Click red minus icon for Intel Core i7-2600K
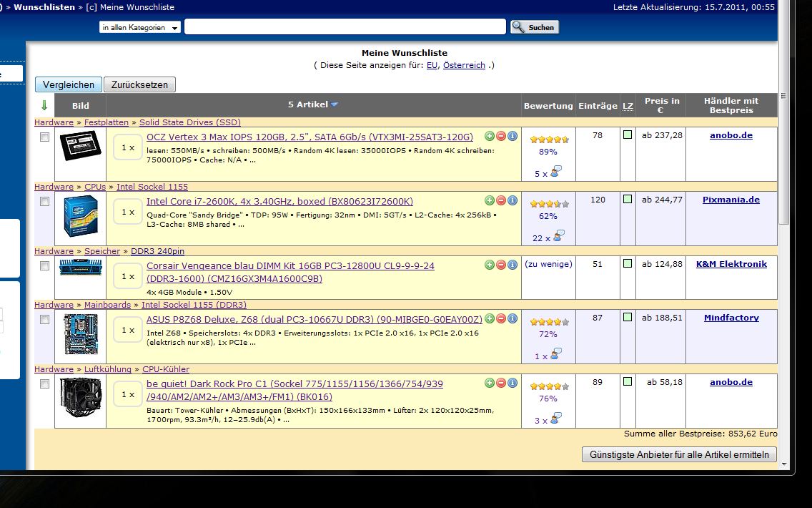 click(x=501, y=200)
